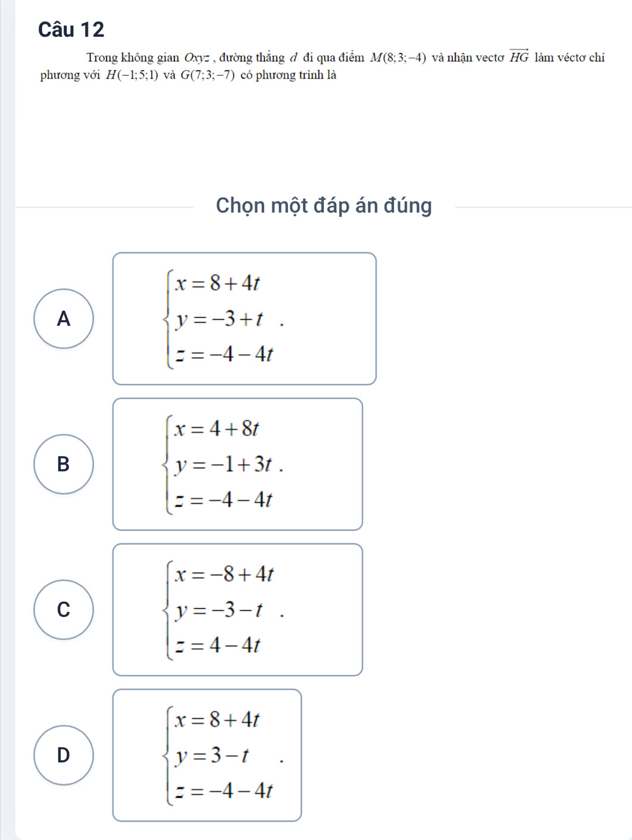Click answer box with x=8+4t, y=-3+t
The width and height of the screenshot is (632, 840).
244,318
